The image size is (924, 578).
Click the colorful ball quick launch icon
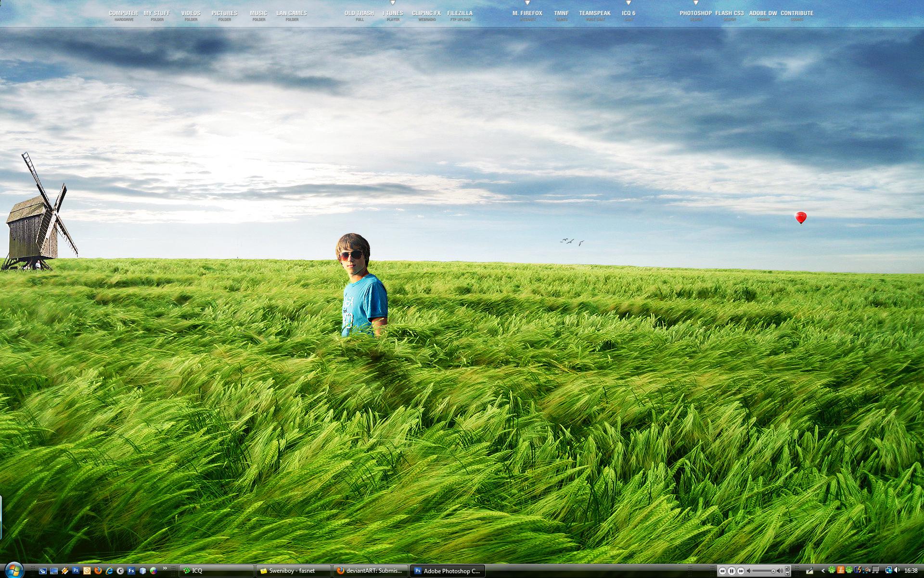[154, 571]
